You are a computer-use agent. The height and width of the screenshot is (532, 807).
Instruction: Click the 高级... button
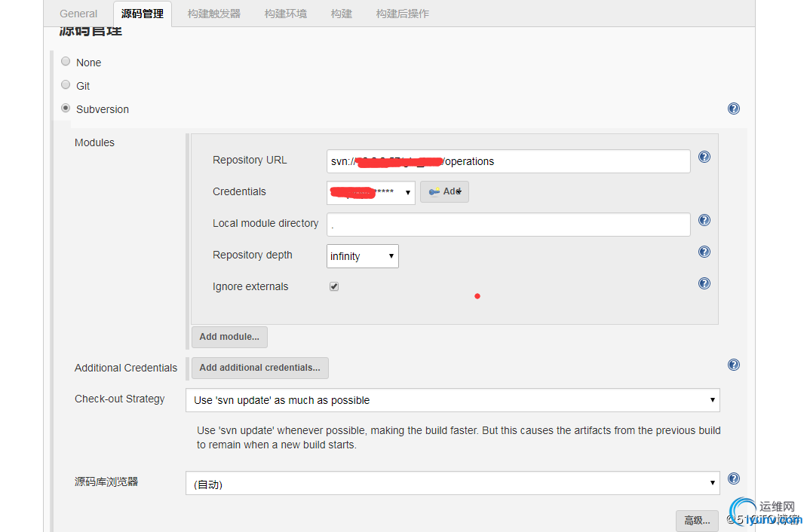[696, 520]
